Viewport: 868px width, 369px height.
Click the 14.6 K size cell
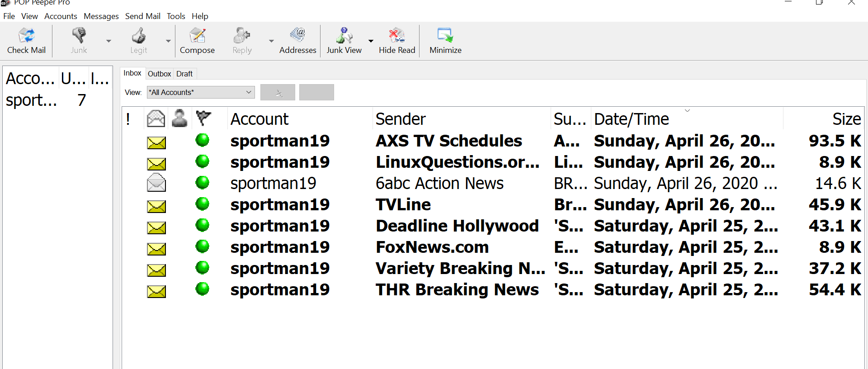pyautogui.click(x=838, y=184)
